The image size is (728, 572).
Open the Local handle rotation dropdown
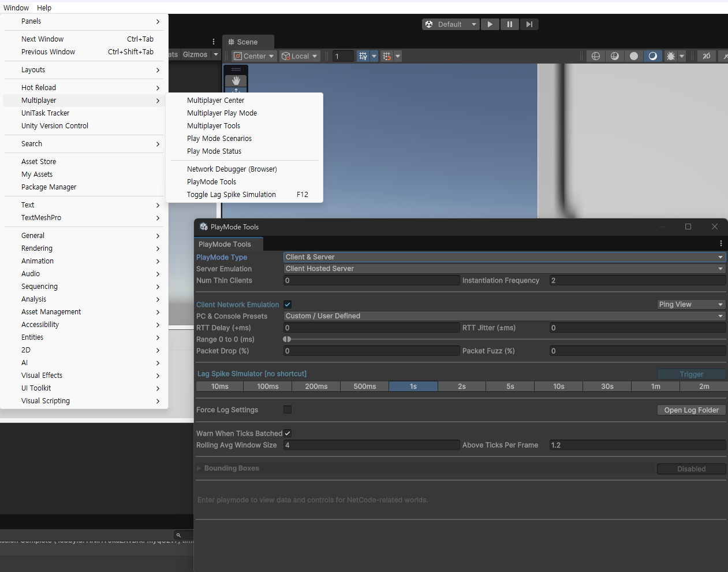300,56
